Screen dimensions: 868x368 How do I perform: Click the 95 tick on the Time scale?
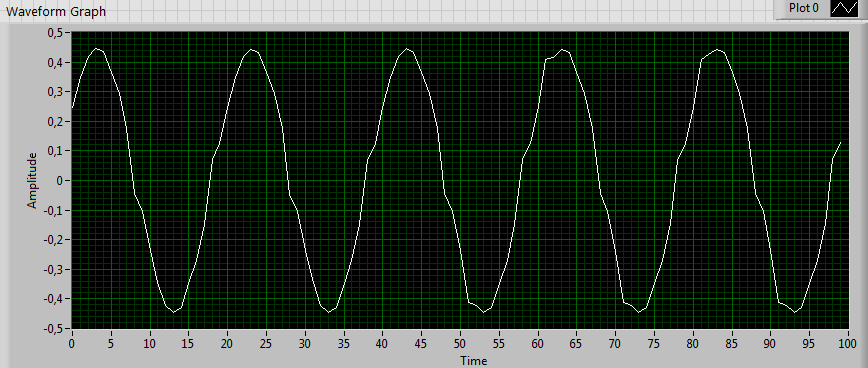point(810,344)
